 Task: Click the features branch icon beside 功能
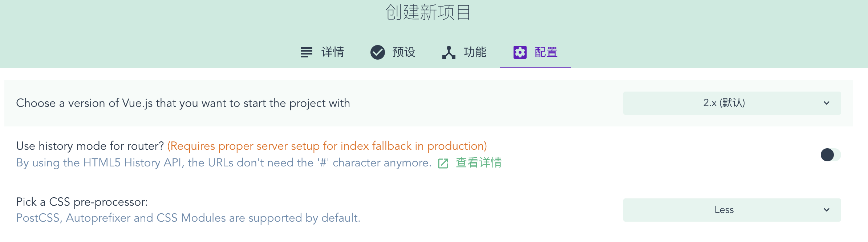click(x=449, y=52)
